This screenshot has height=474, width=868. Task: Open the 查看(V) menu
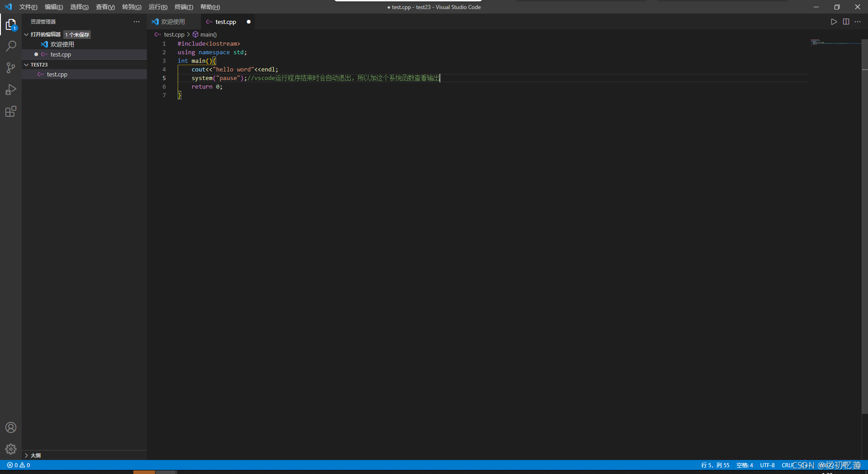105,7
